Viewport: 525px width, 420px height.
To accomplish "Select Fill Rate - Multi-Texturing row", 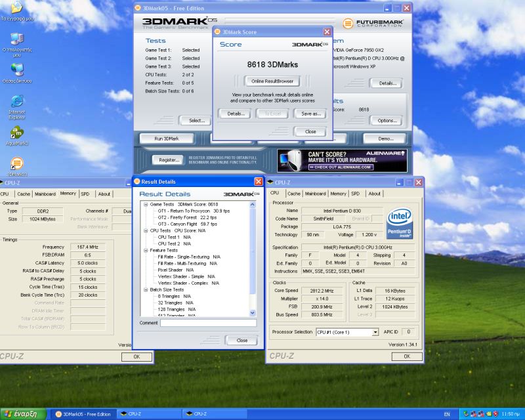I will (x=188, y=264).
